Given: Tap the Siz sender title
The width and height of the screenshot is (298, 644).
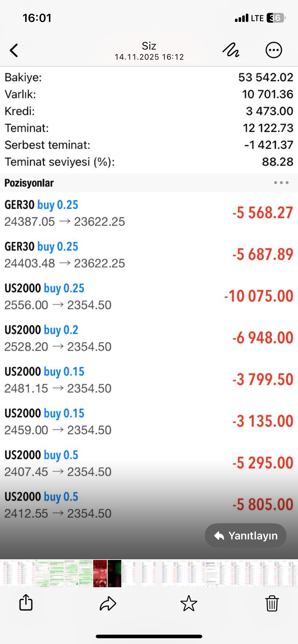Looking at the screenshot, I should click(x=149, y=46).
